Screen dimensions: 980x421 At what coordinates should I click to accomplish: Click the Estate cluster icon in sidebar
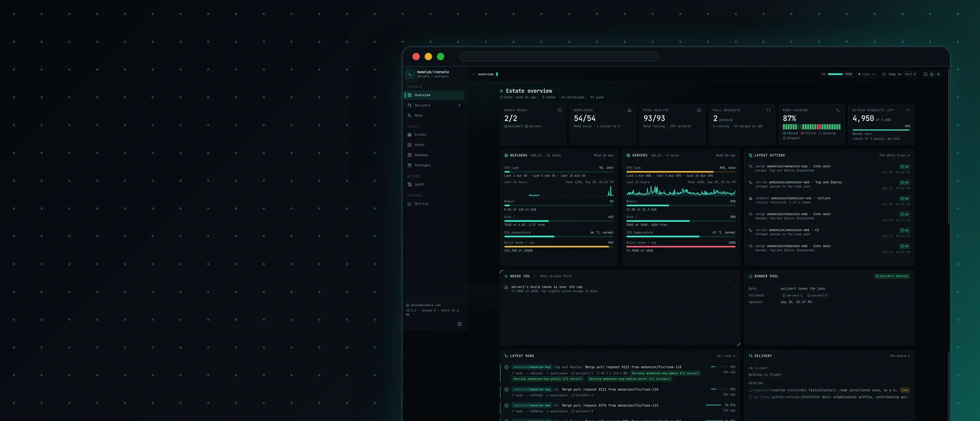pos(409,135)
